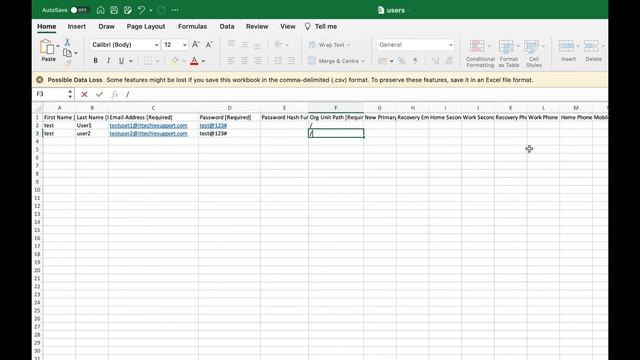Click the Fill Colour bucket icon

pyautogui.click(x=175, y=60)
